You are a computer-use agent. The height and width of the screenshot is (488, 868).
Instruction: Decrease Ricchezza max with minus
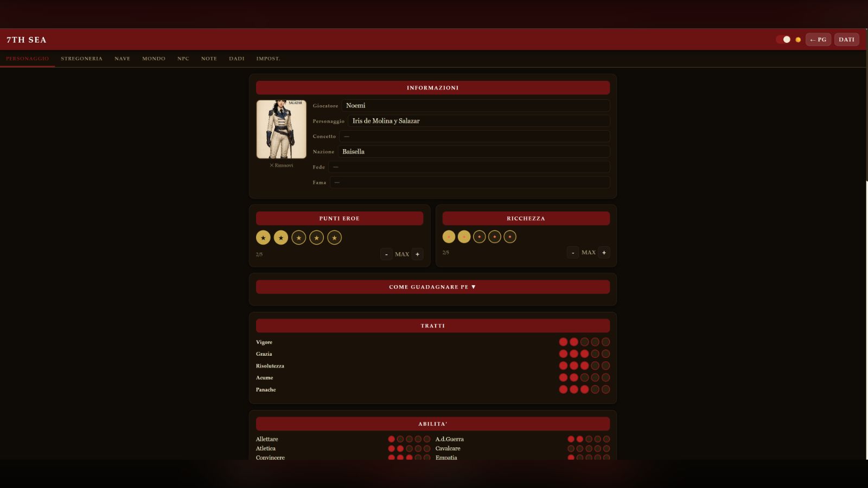pos(572,253)
